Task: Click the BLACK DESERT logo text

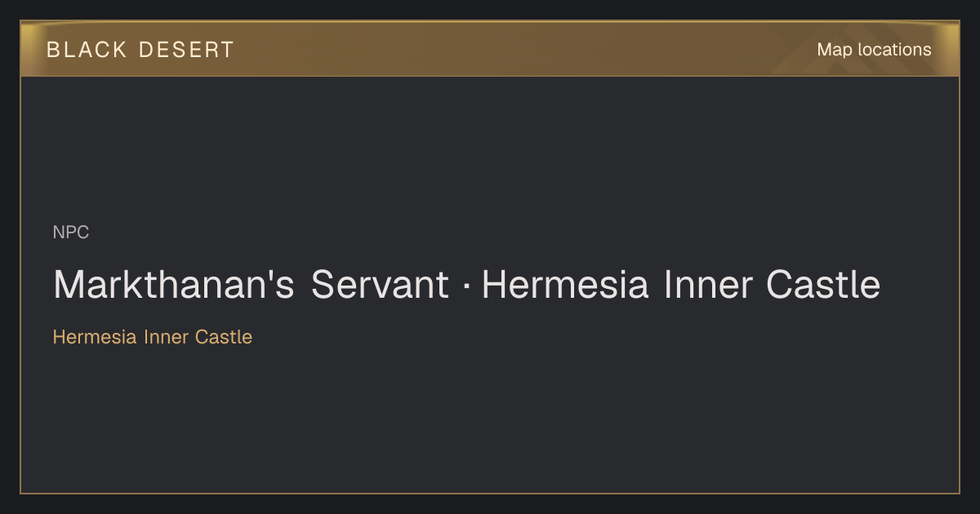Action: [x=140, y=50]
